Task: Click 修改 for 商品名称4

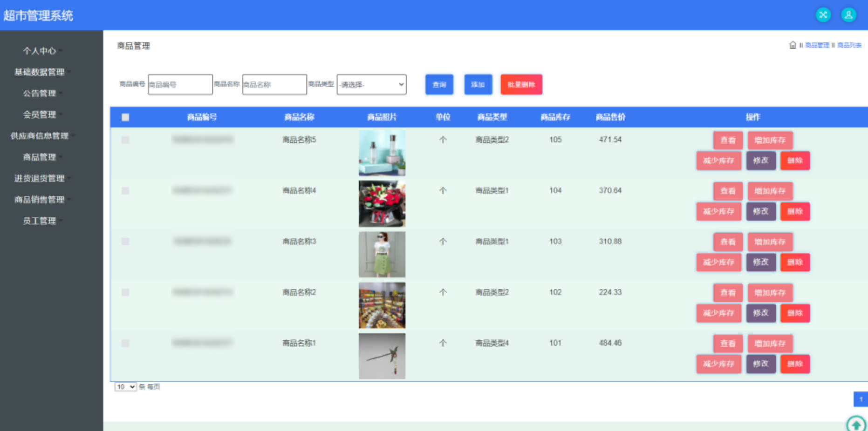Action: 761,211
